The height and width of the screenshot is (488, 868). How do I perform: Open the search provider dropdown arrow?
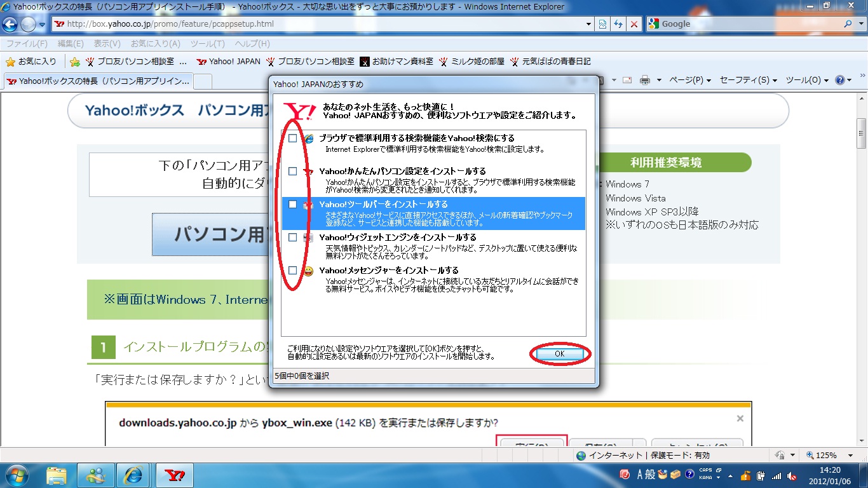pyautogui.click(x=861, y=24)
